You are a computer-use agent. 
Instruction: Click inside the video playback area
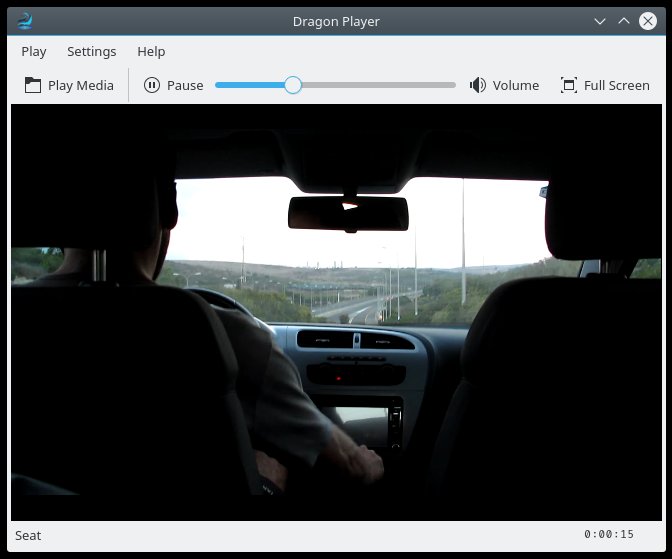click(x=336, y=312)
